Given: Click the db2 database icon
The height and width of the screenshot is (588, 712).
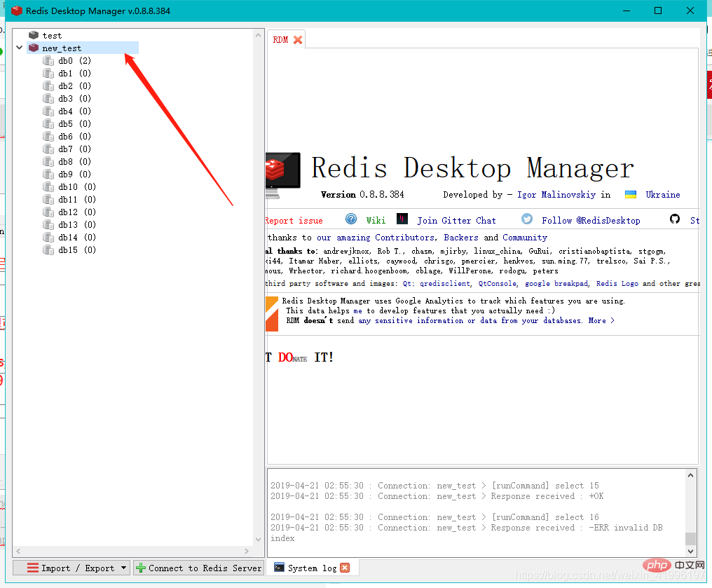Looking at the screenshot, I should 48,86.
